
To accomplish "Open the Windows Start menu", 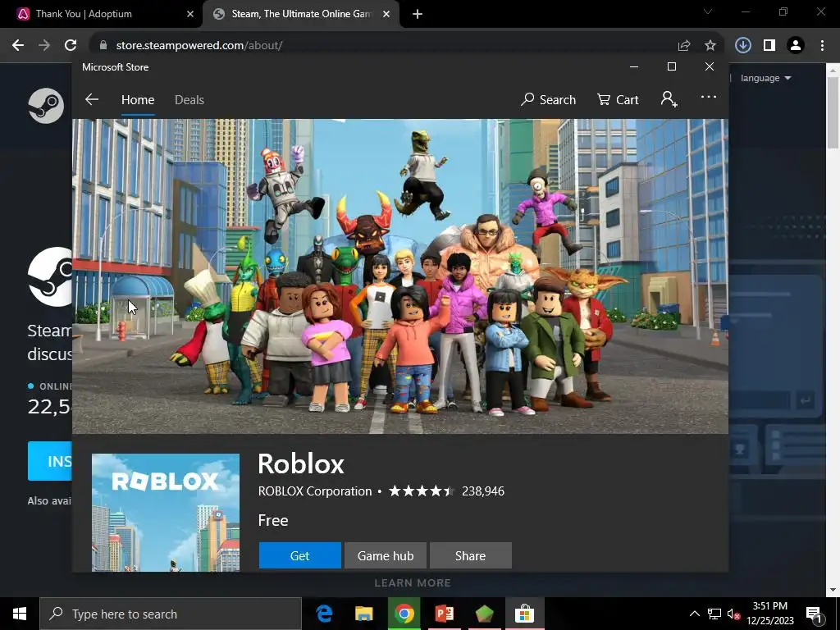I will (x=20, y=614).
